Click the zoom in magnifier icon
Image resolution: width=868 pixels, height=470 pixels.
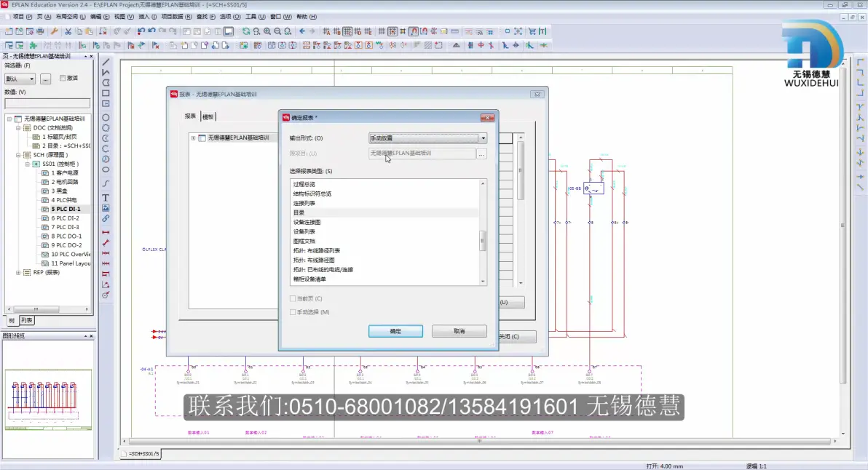(267, 31)
